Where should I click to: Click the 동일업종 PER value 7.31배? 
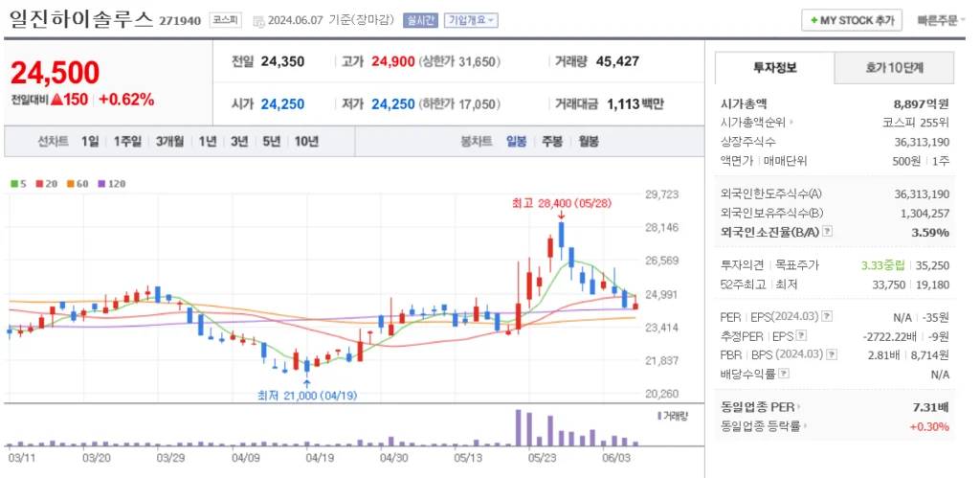(930, 407)
